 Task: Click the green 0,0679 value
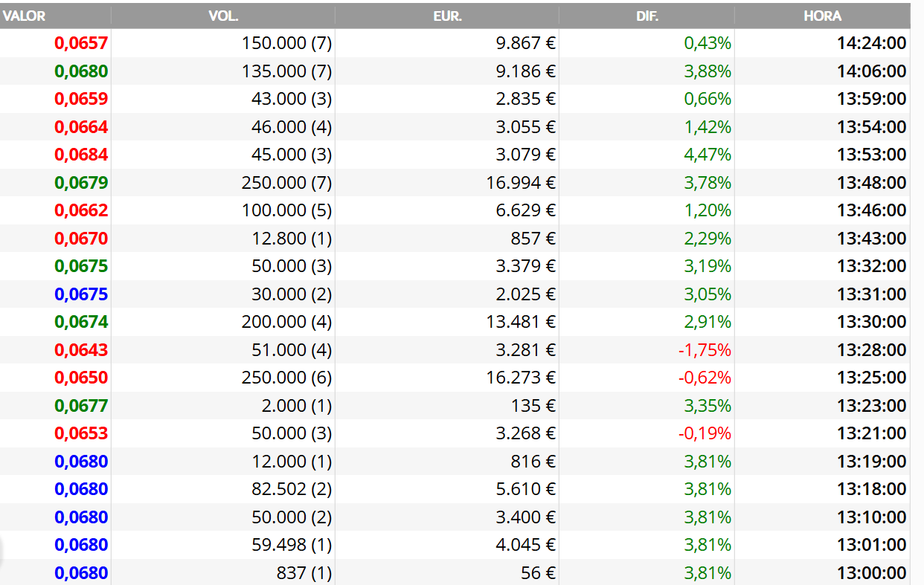tap(82, 182)
